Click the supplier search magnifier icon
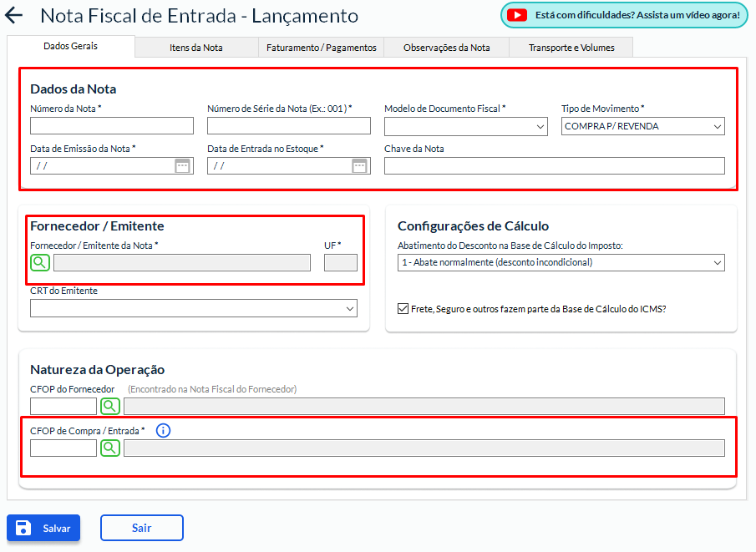The width and height of the screenshot is (756, 552). (40, 262)
